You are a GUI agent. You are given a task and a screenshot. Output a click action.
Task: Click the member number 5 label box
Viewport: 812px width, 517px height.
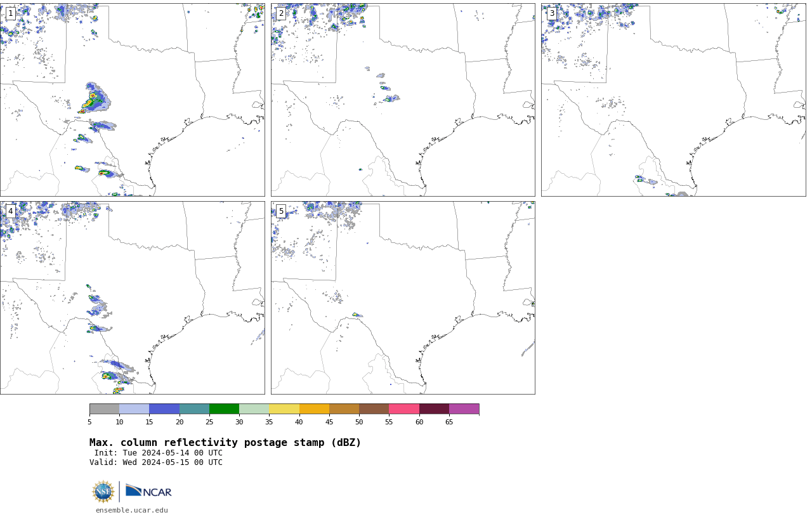tap(281, 211)
